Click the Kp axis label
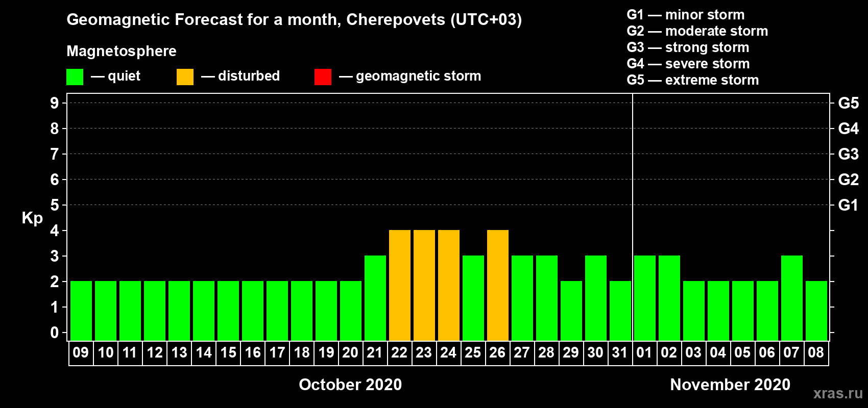 (32, 218)
